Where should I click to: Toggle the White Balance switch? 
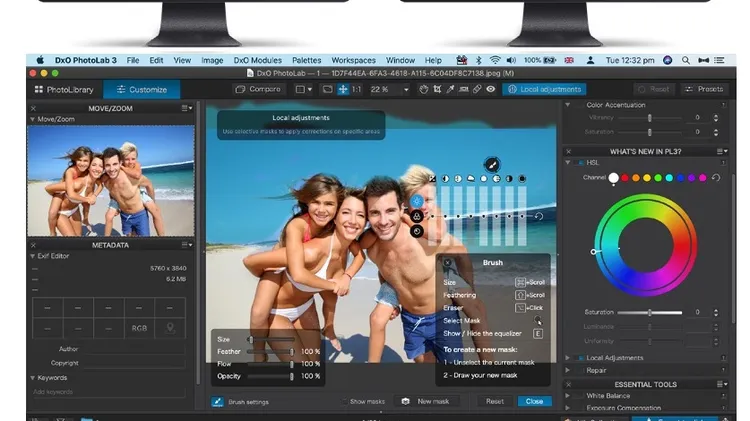(580, 396)
